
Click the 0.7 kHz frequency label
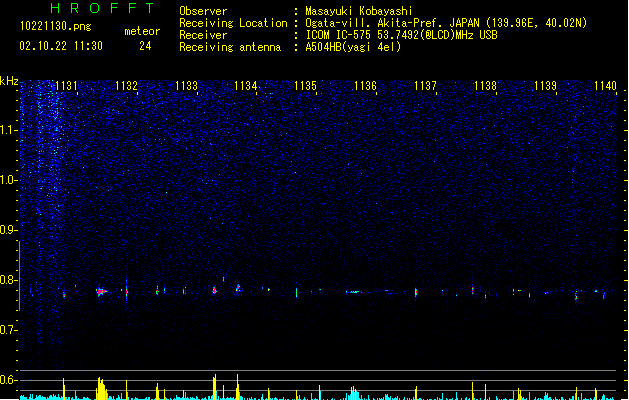click(x=8, y=330)
